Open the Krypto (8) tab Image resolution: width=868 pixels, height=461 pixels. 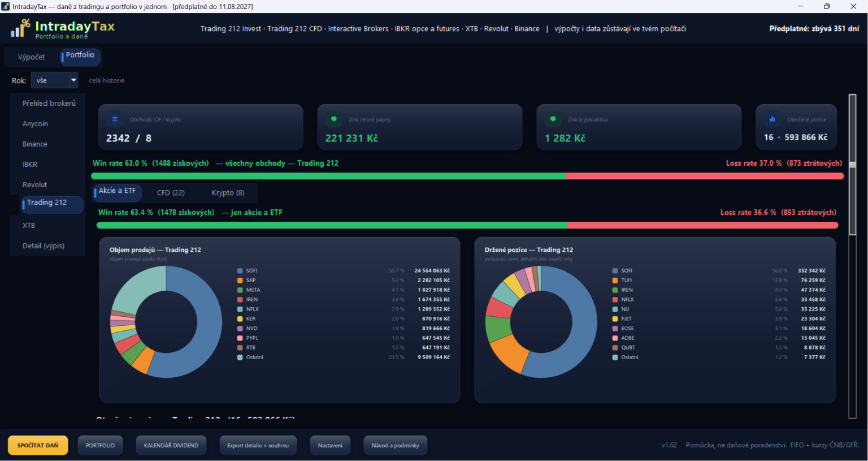point(228,193)
